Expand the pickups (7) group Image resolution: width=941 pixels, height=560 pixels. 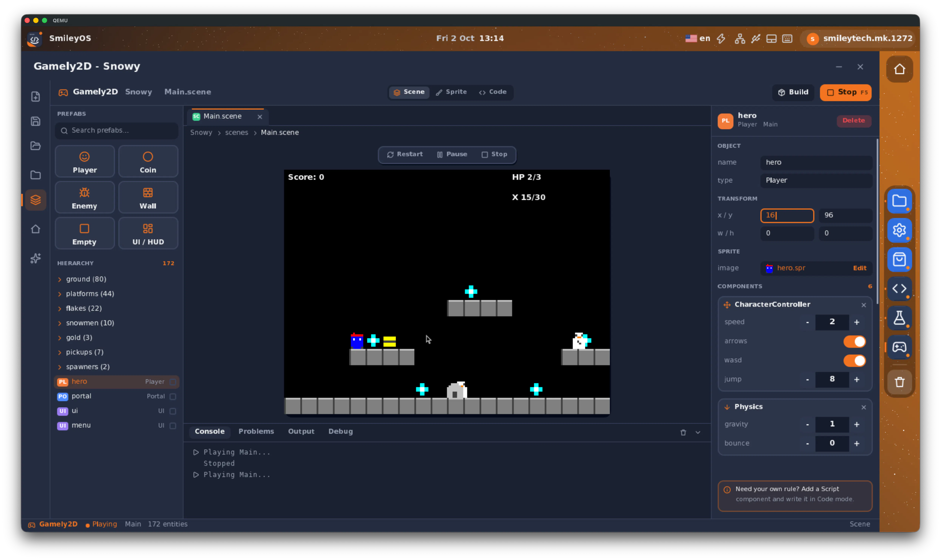(60, 352)
